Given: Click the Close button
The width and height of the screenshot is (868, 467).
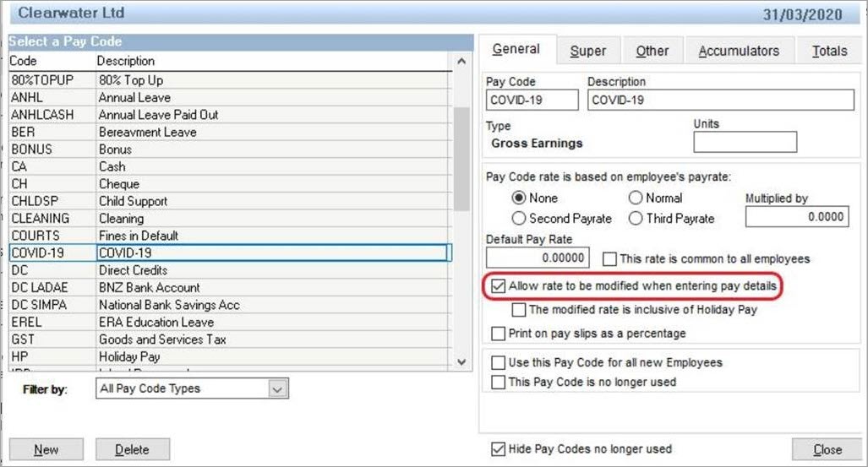Looking at the screenshot, I should (827, 450).
